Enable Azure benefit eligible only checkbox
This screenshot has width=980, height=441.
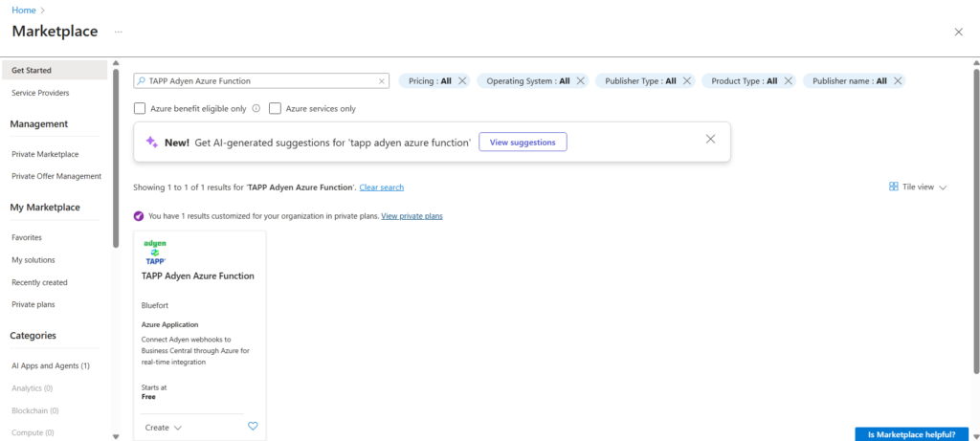coord(141,109)
